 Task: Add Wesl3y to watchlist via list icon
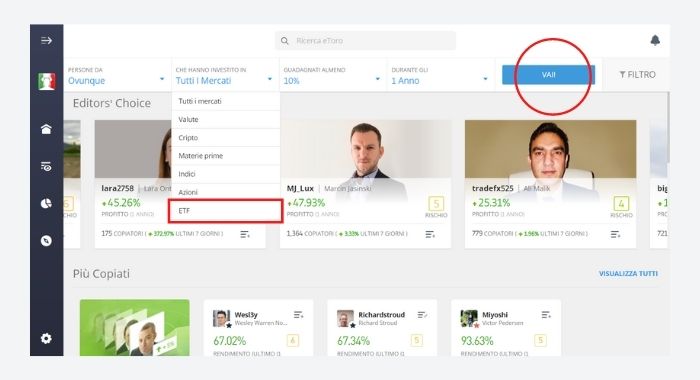coord(299,315)
